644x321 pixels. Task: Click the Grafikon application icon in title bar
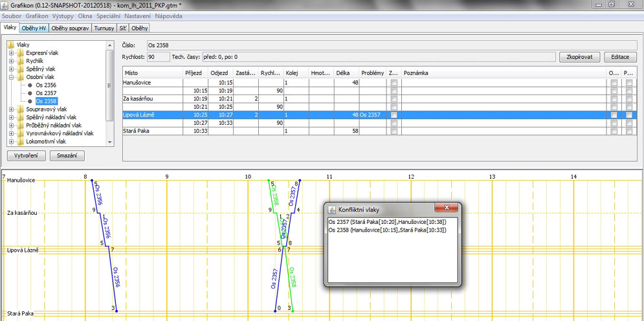coord(6,5)
